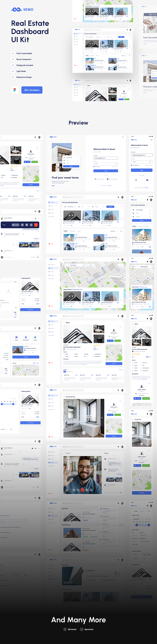Viewport: 157px width, 644px height.
Task: Click Login button on desktop welcome form
Action: (x=106, y=171)
